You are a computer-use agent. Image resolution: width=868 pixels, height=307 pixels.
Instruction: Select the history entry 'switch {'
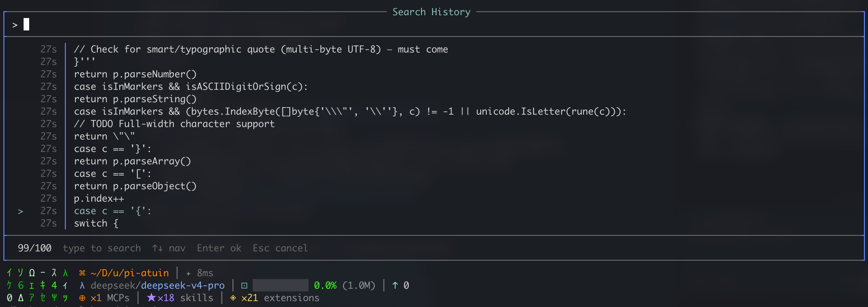pyautogui.click(x=96, y=223)
